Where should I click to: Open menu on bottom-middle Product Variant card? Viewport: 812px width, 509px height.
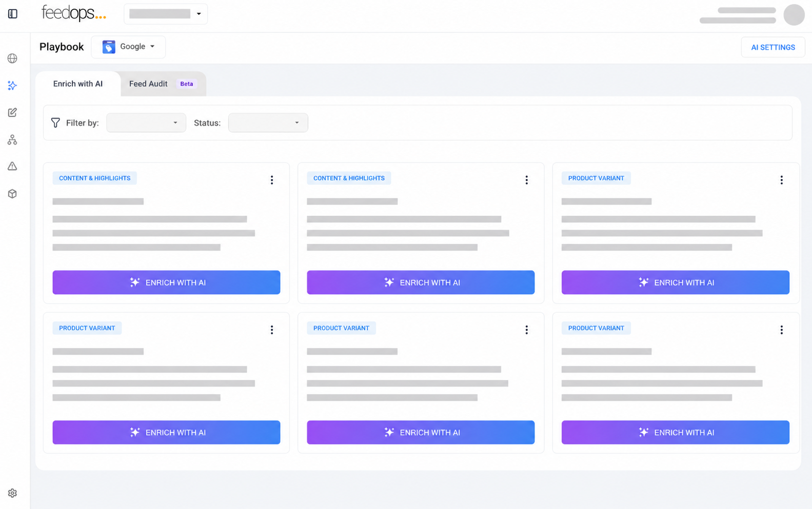point(526,330)
